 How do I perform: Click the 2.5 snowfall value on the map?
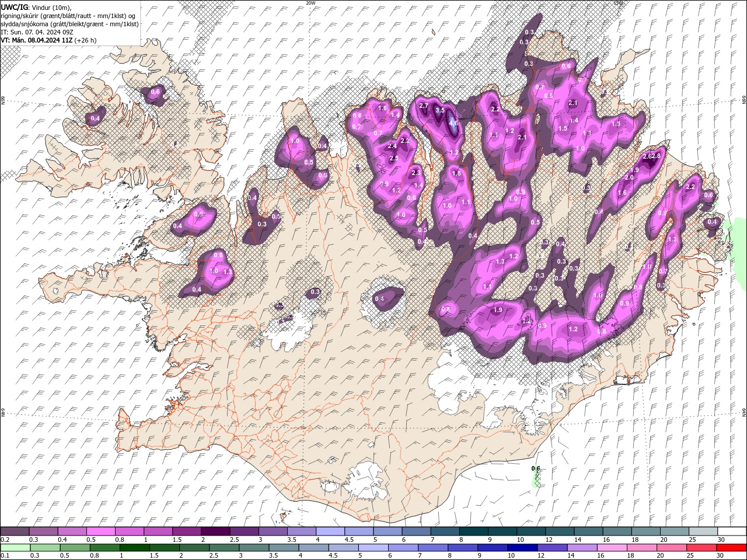(x=394, y=158)
